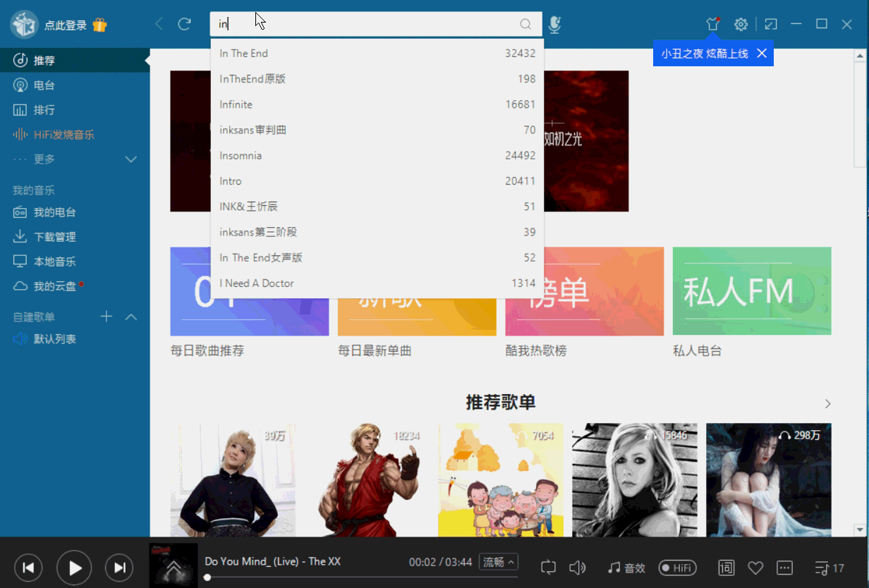Click the lyrics icon in playback bar
Screen dimensions: 869x588
pyautogui.click(x=726, y=568)
